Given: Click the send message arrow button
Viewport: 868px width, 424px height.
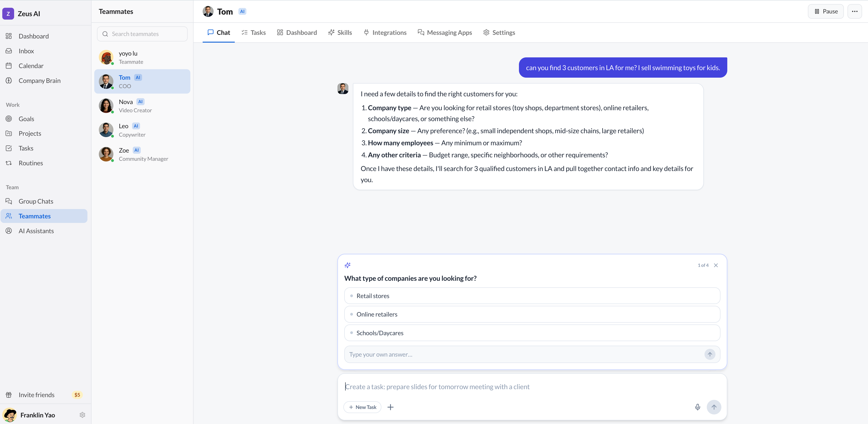Looking at the screenshot, I should [714, 407].
